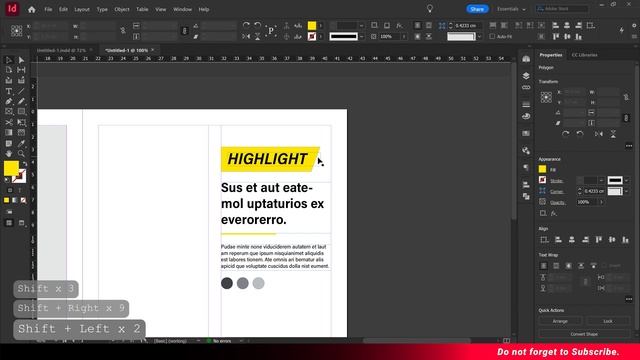Click the lightbulb Discover icon
Screen dimensions: 640x360
pos(430,9)
